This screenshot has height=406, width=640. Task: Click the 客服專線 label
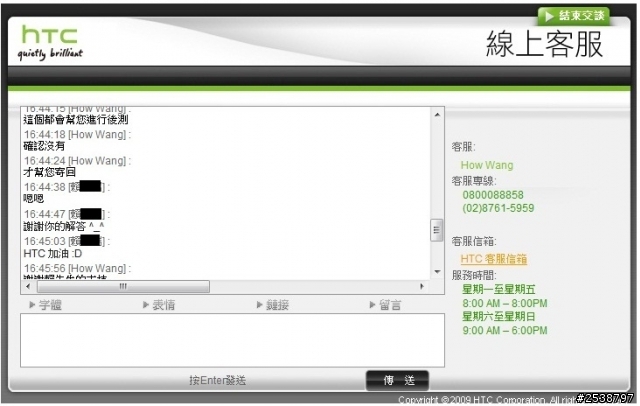point(474,181)
